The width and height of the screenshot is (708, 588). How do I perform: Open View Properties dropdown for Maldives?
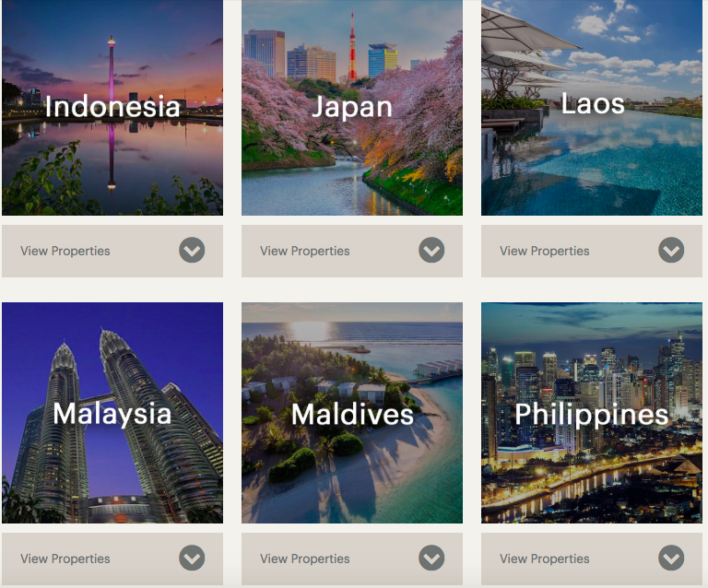(352, 559)
